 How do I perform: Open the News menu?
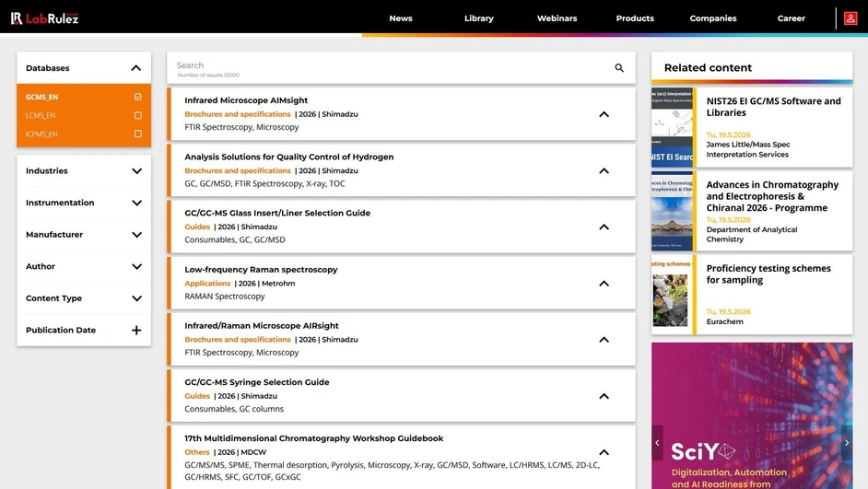click(401, 18)
